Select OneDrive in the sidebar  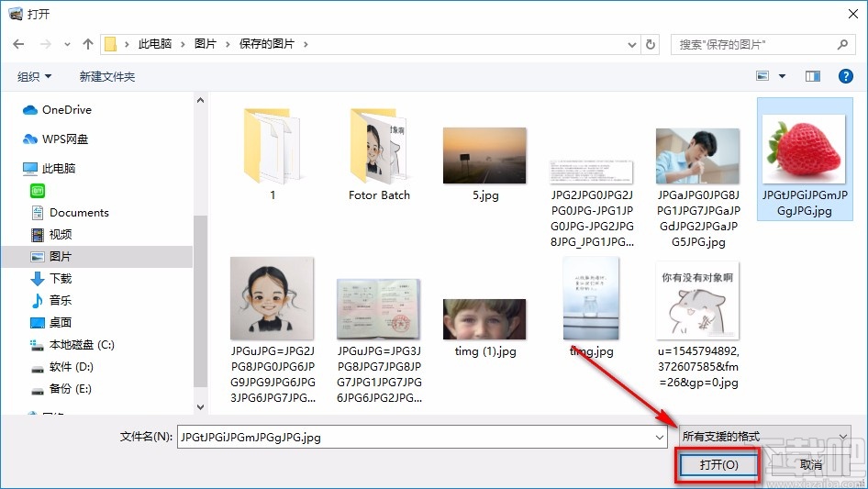[x=57, y=110]
